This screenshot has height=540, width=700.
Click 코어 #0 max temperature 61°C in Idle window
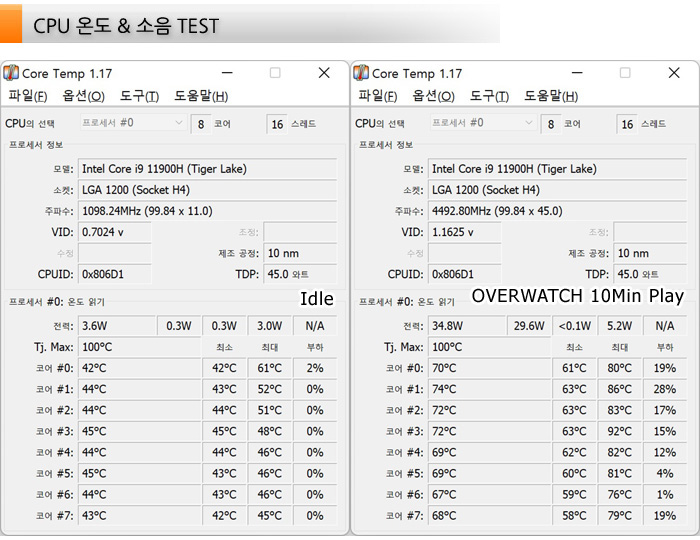pos(270,368)
